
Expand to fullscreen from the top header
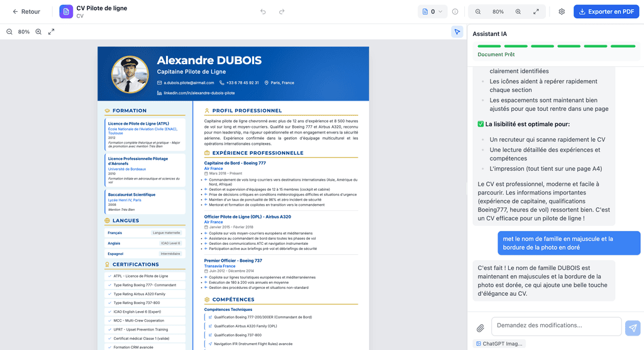pos(536,11)
